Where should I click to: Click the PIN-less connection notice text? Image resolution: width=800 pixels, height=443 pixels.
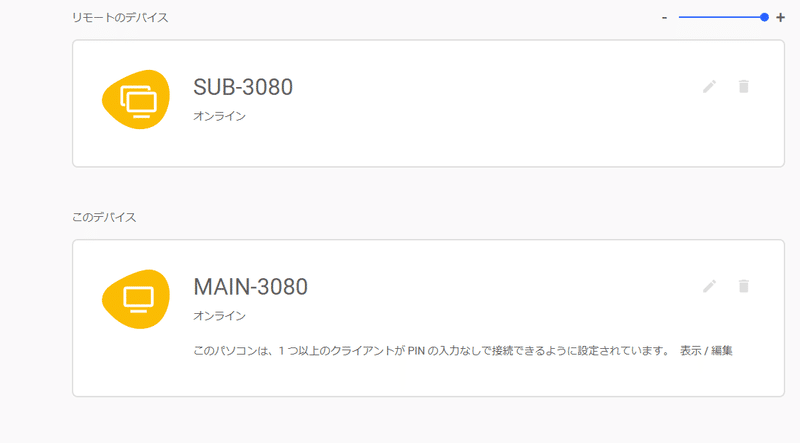431,351
